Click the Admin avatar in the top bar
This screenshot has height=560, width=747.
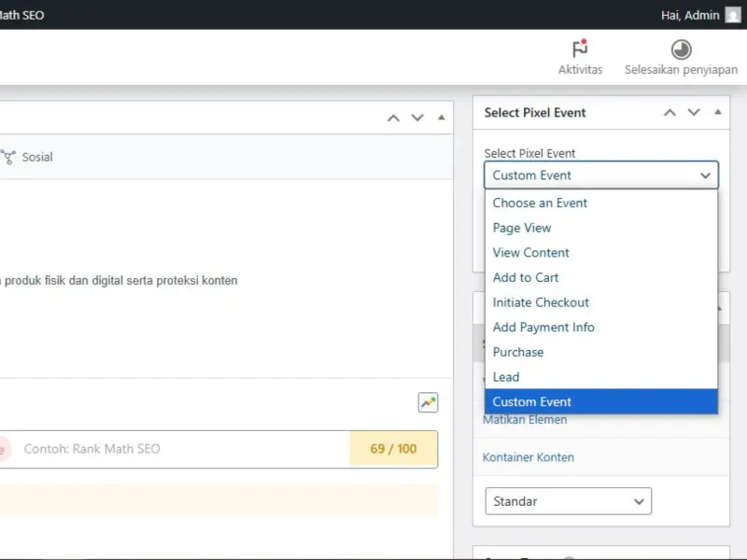point(733,15)
